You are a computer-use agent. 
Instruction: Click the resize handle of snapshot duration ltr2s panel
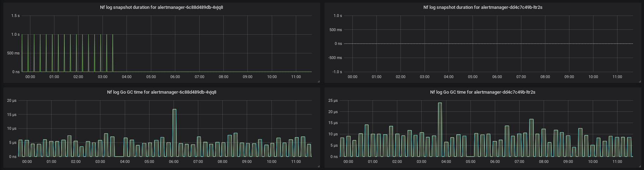[x=640, y=82]
